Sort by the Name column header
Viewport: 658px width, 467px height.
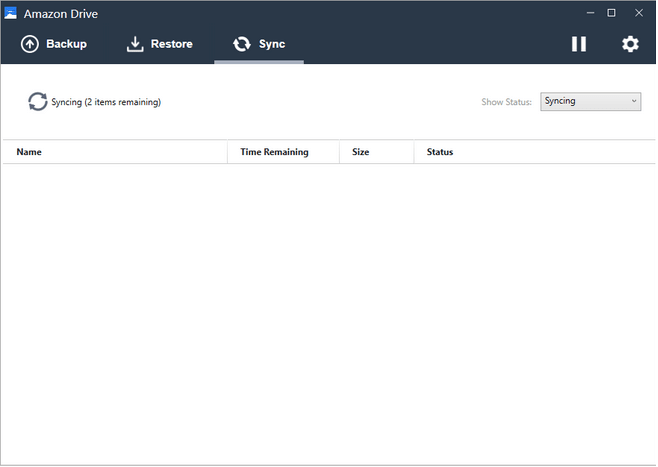tap(29, 152)
